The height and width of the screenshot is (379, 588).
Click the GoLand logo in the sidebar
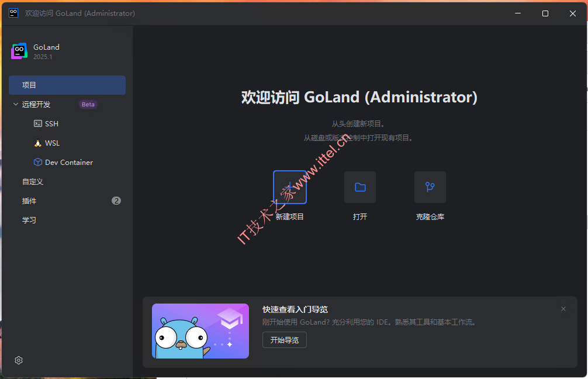tap(19, 51)
